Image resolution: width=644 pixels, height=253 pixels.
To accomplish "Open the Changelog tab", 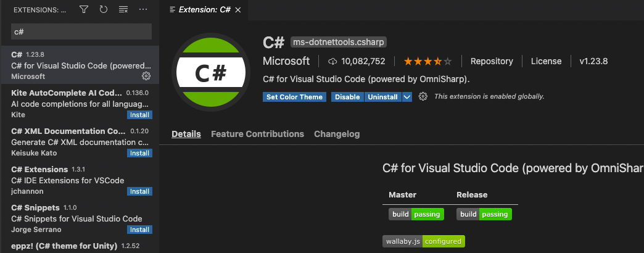I will [337, 134].
